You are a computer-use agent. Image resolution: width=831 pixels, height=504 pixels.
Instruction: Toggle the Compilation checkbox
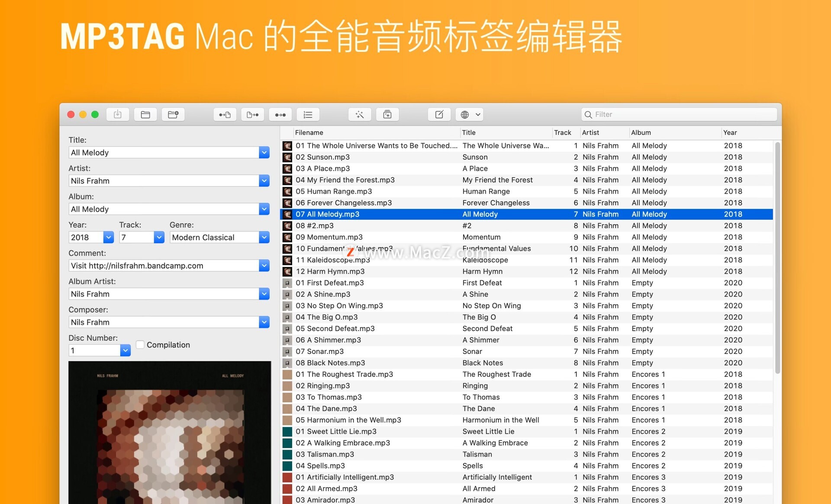pos(140,344)
